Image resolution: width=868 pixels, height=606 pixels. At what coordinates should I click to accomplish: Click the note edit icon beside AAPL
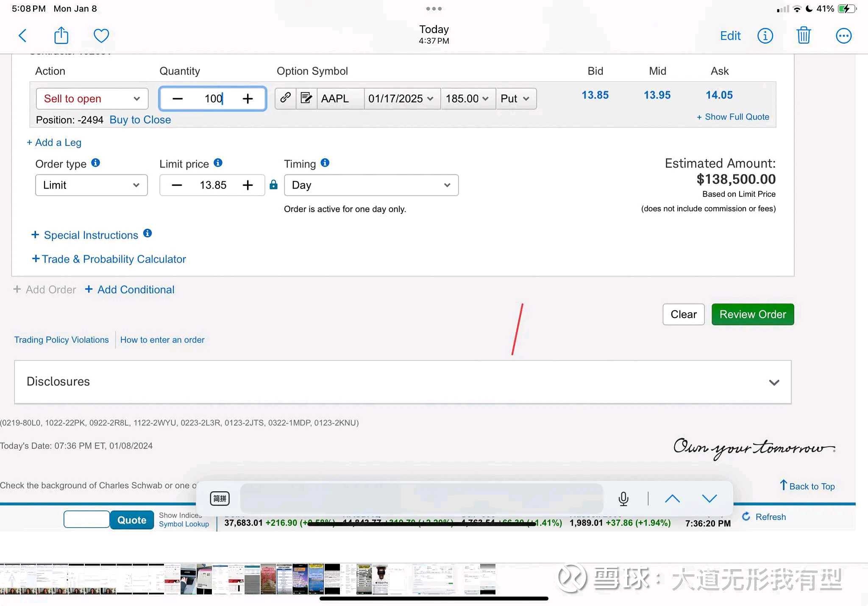point(306,98)
